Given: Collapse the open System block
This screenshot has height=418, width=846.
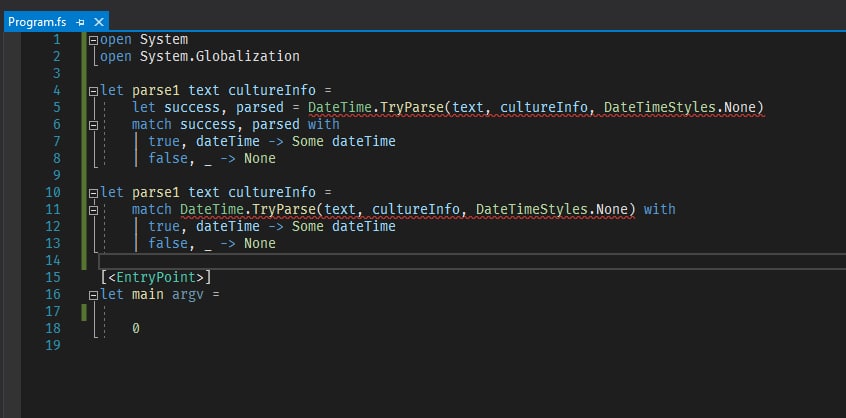Looking at the screenshot, I should click(x=94, y=40).
